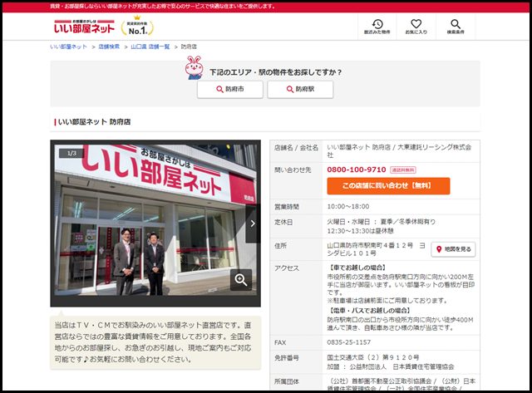Screen dimensions: 532x393
Task: Click the アクセス row label
Action: point(287,268)
